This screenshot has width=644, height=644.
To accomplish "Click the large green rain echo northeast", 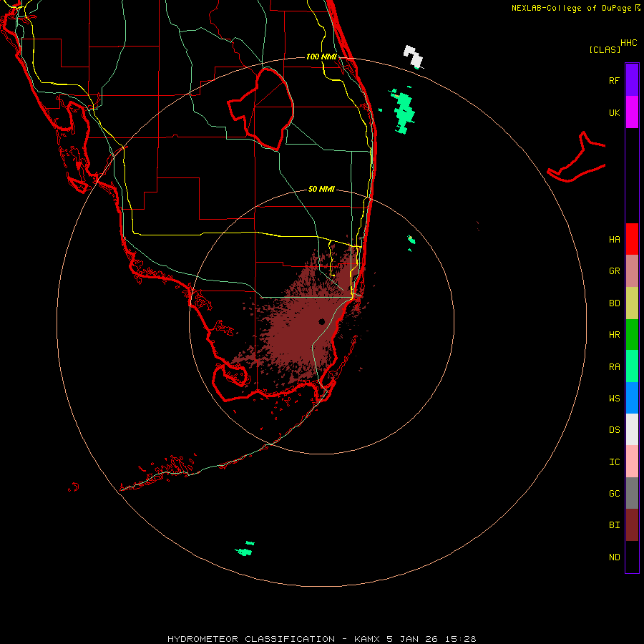I will point(404,112).
